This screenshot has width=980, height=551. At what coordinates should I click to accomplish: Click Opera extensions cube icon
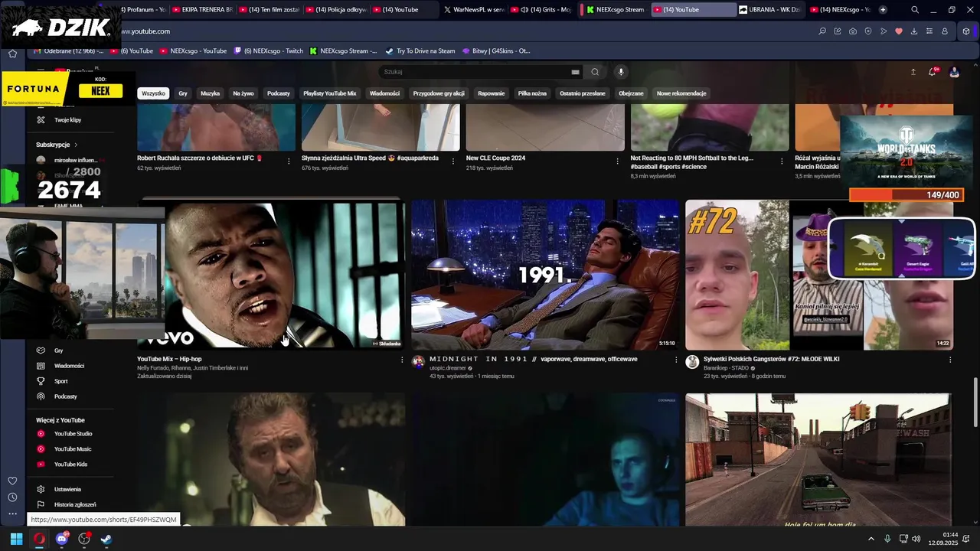966,31
